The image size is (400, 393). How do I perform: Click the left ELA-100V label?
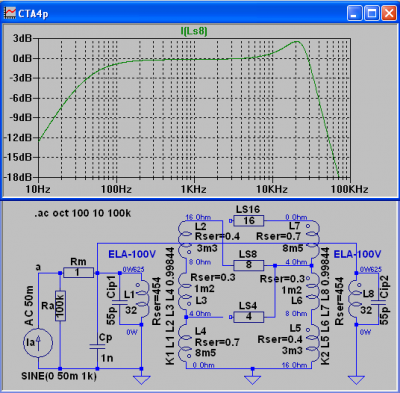(x=132, y=255)
